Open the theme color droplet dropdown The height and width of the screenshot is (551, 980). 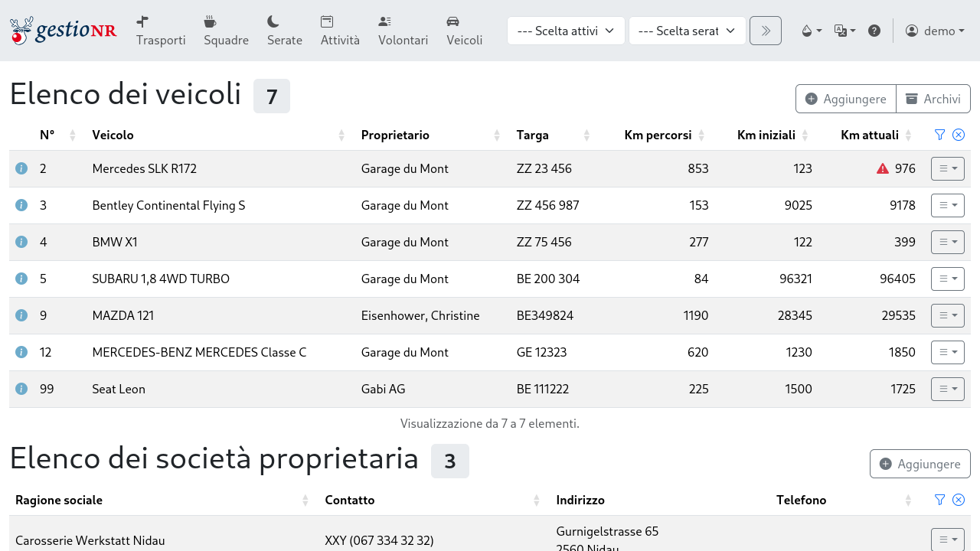(811, 31)
